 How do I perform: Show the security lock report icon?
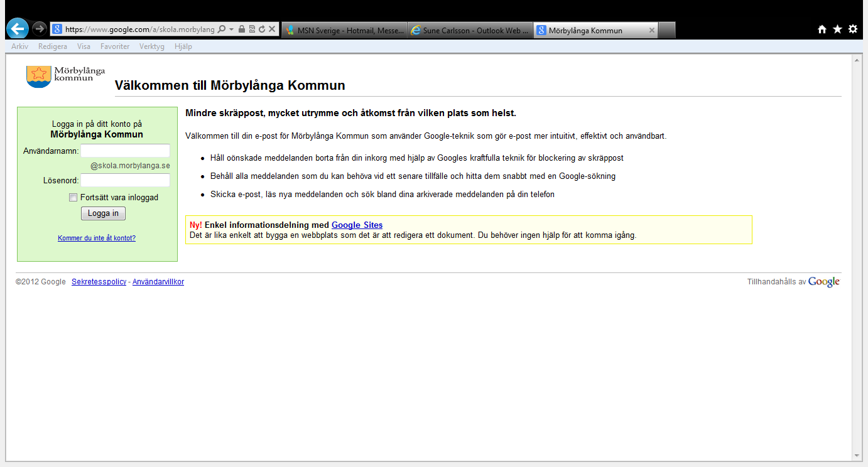242,30
